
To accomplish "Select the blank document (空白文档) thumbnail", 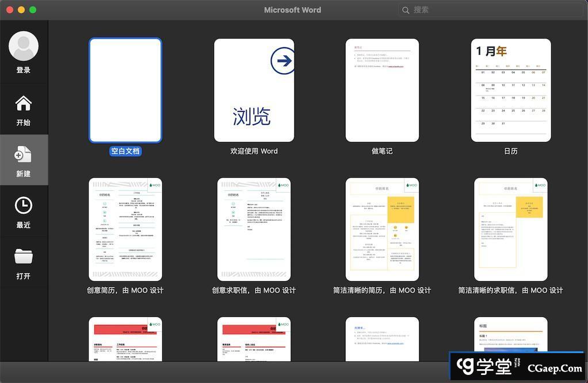I will tap(125, 90).
